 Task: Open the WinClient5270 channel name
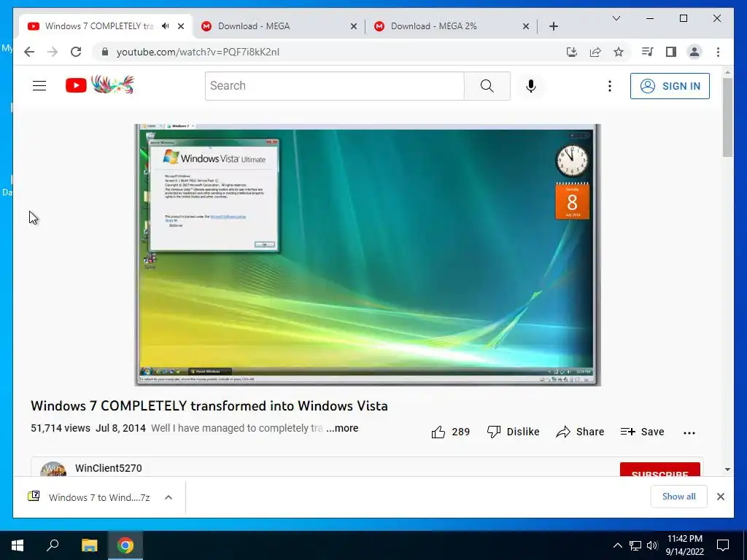pos(108,468)
